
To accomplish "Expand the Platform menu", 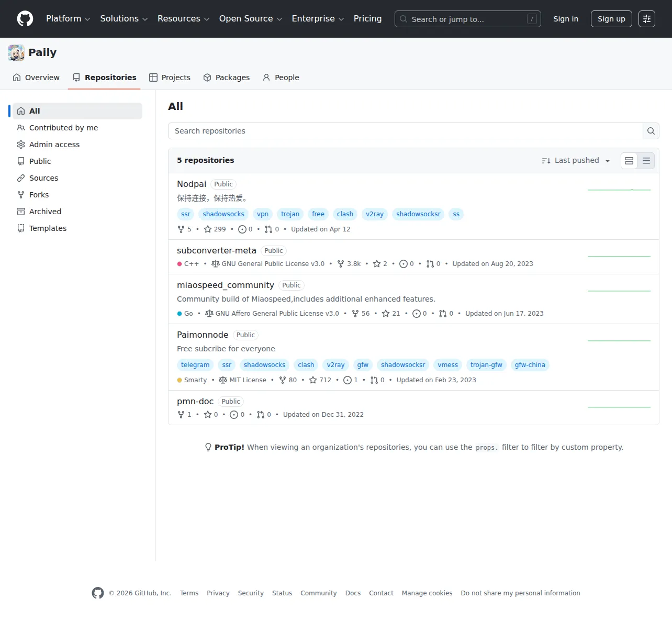I will point(68,19).
